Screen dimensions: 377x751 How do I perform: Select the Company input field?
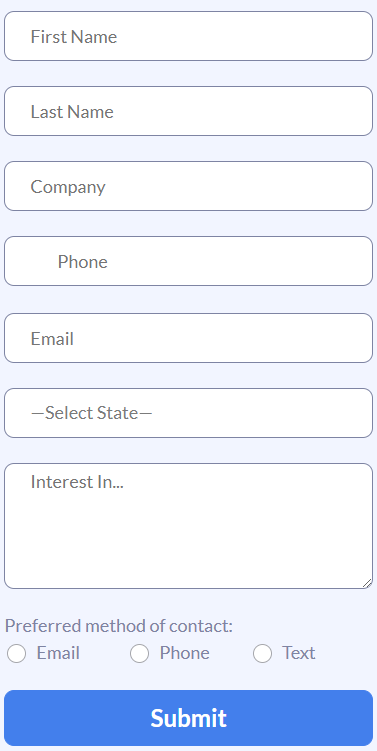click(x=188, y=186)
